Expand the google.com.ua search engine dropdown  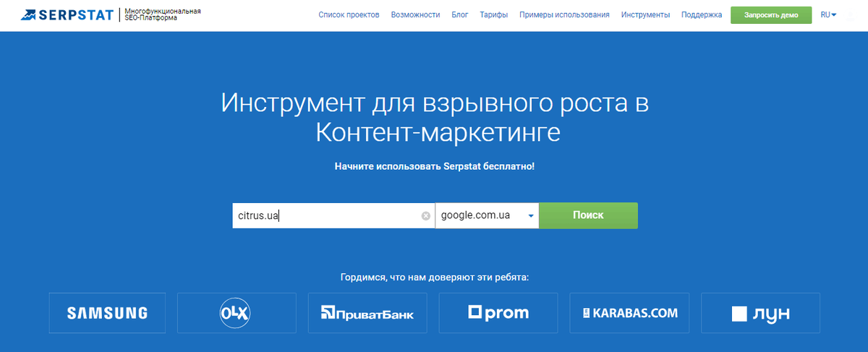pos(487,215)
